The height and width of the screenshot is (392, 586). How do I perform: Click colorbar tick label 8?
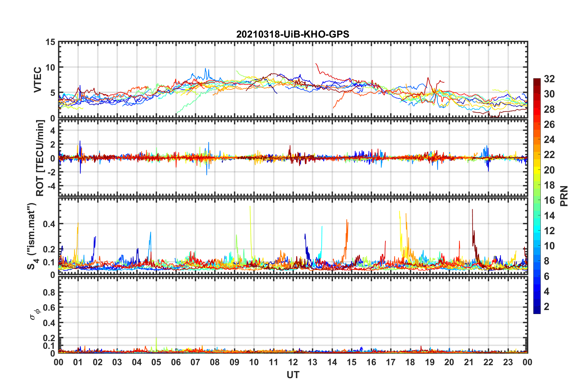(547, 261)
